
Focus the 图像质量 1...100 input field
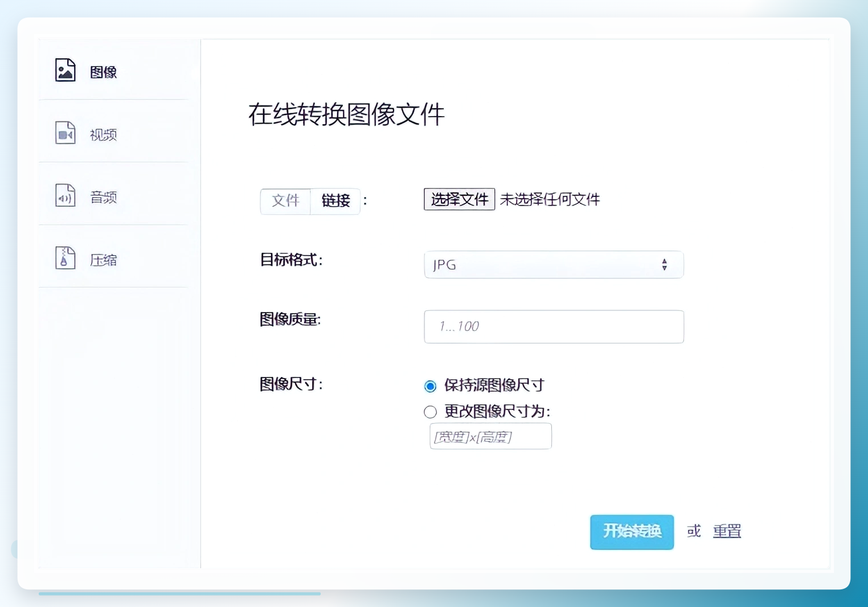coord(554,327)
